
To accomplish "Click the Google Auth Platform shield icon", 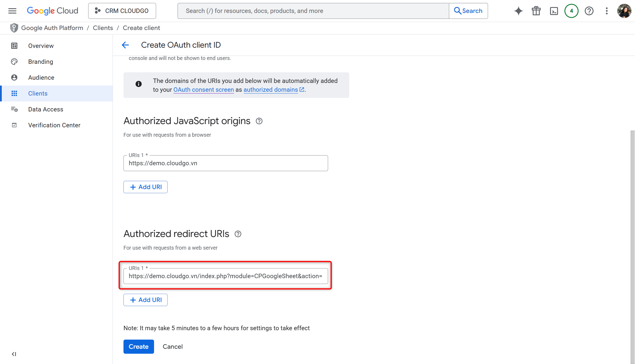I will [x=14, y=28].
